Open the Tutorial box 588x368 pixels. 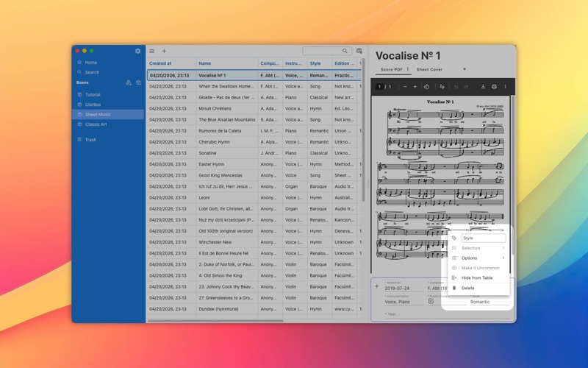(x=93, y=95)
